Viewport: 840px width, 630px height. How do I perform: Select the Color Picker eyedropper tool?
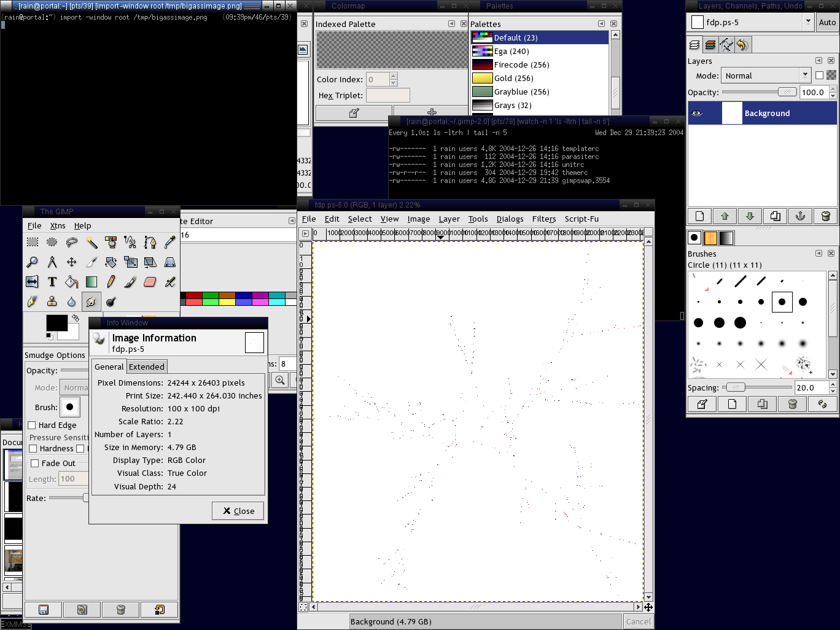170,243
